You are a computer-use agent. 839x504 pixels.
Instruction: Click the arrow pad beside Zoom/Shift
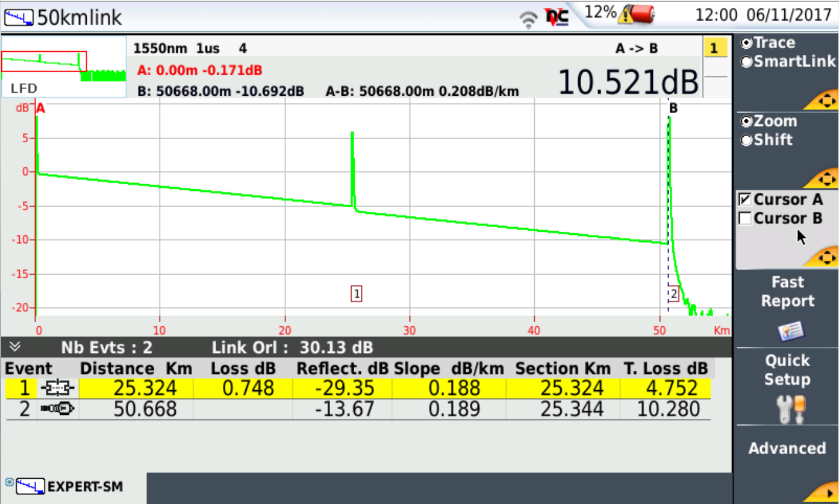coord(826,178)
